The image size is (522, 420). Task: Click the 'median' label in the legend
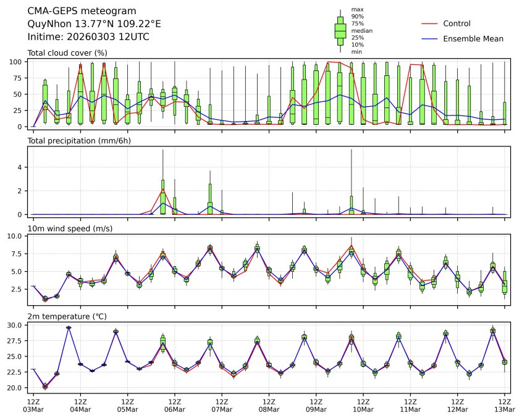pos(361,30)
